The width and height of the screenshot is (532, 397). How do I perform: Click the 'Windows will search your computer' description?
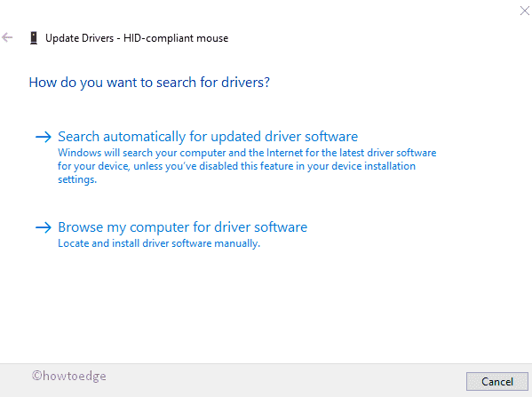click(x=247, y=166)
